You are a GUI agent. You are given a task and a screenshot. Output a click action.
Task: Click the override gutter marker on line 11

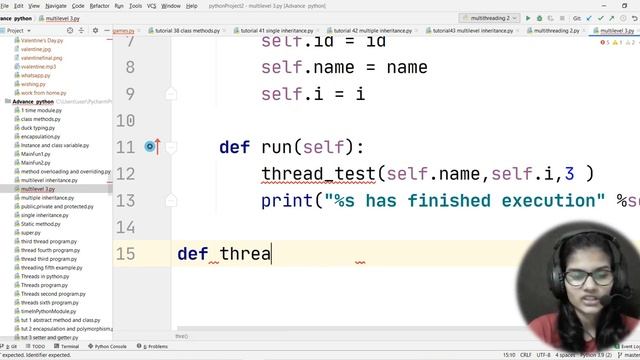pos(153,147)
